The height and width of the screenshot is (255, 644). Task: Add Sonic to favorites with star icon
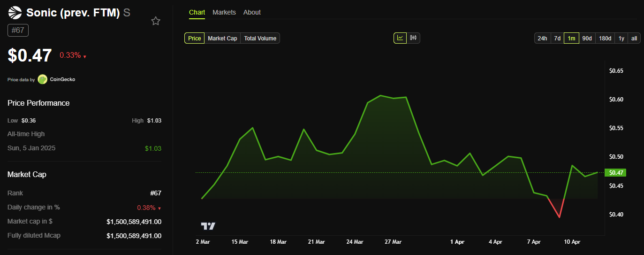[156, 21]
